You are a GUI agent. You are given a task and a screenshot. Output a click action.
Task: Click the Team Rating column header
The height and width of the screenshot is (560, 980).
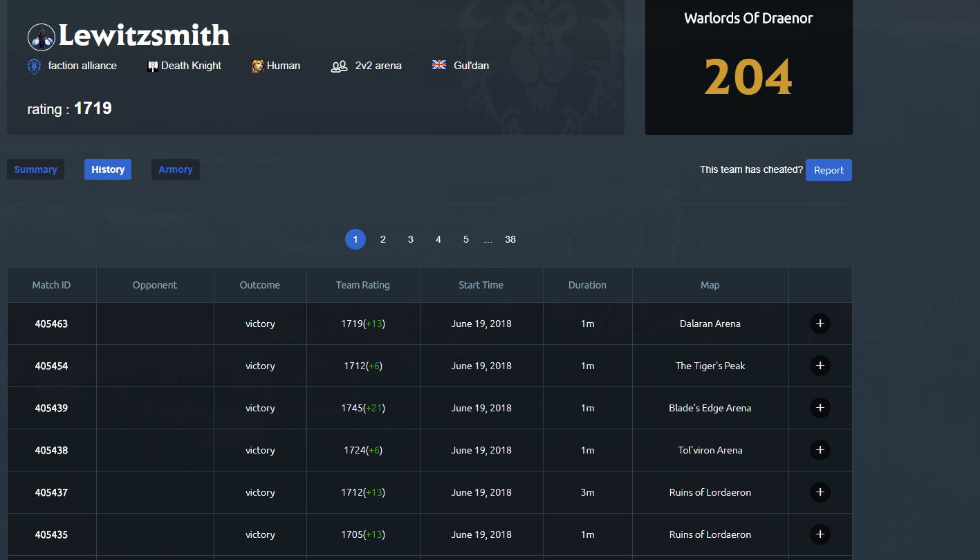[x=363, y=285]
